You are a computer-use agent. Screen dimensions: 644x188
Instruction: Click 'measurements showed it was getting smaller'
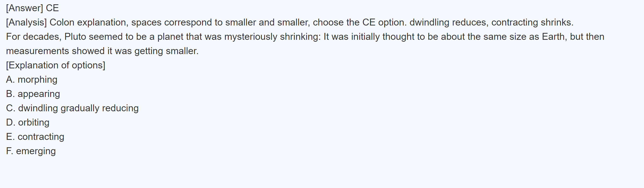point(102,51)
